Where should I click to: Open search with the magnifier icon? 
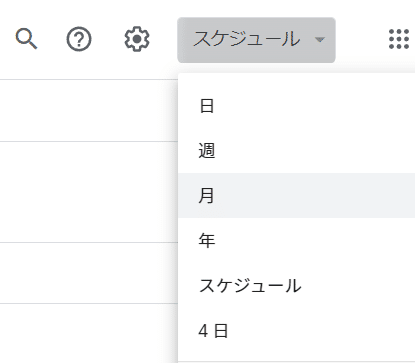coord(26,39)
